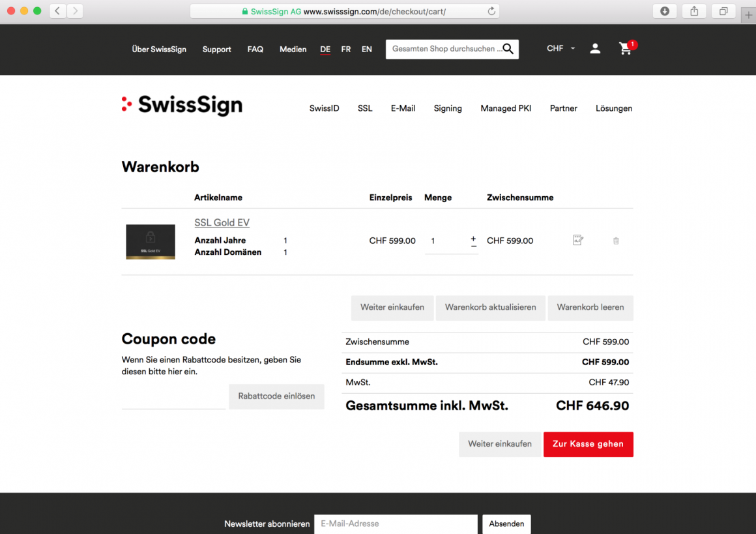The image size is (756, 534).
Task: Open the Safari share menu
Action: point(694,11)
